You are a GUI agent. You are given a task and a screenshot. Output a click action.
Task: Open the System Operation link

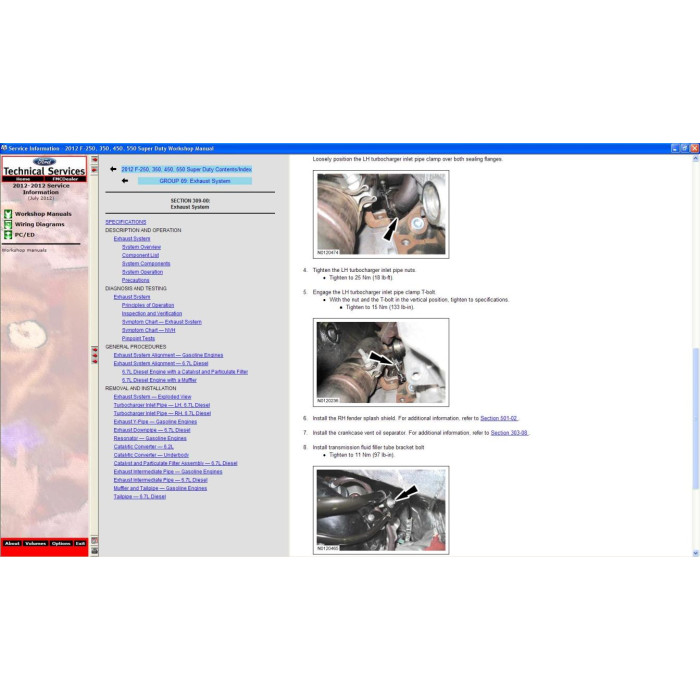coord(142,272)
